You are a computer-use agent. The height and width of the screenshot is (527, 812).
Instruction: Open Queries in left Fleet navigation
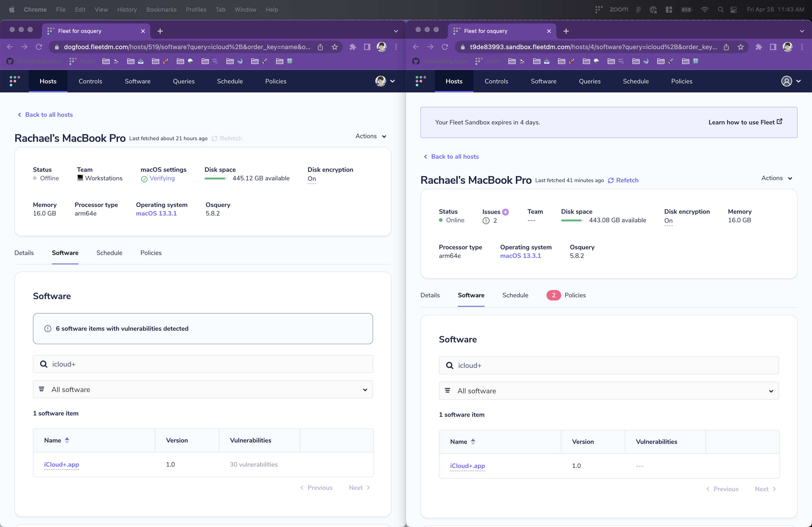(x=184, y=81)
